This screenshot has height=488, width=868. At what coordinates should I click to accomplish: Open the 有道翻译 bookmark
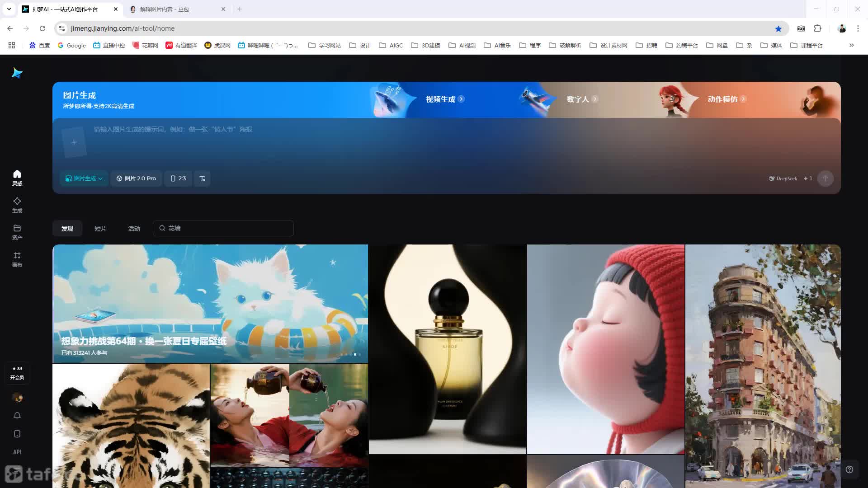(x=181, y=45)
